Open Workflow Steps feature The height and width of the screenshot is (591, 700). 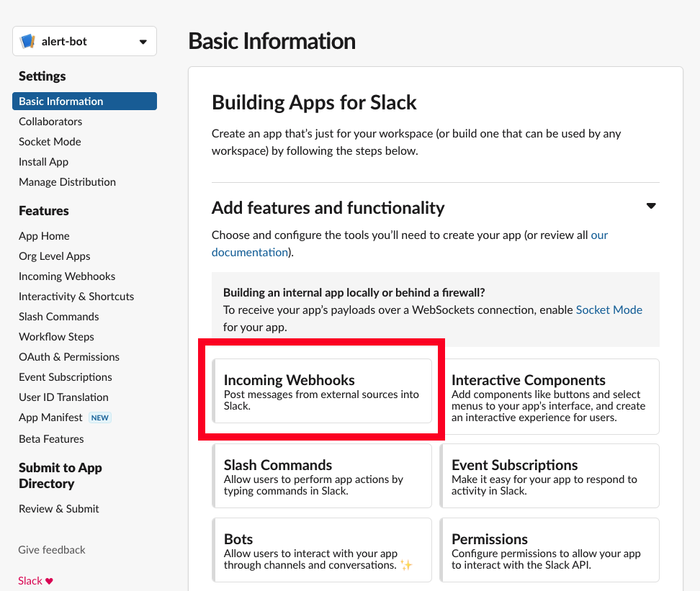click(x=56, y=337)
